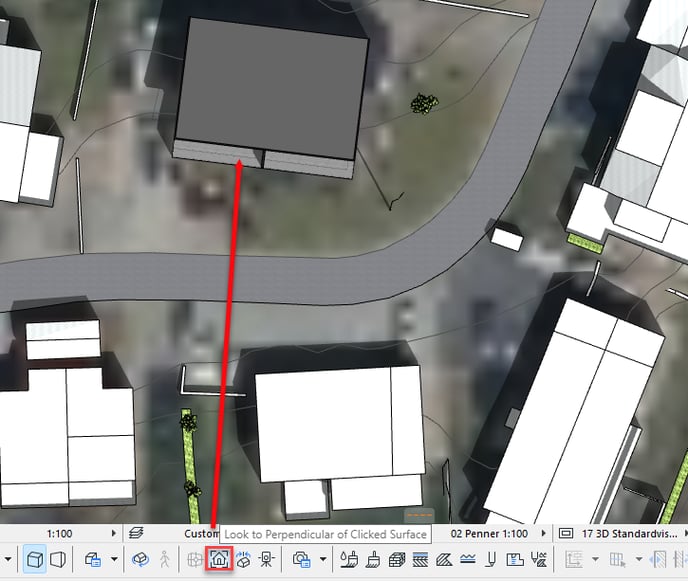Expand the PhotoRendering camera dropdown arrow
Viewport: 688px width, 581px height.
(x=323, y=559)
